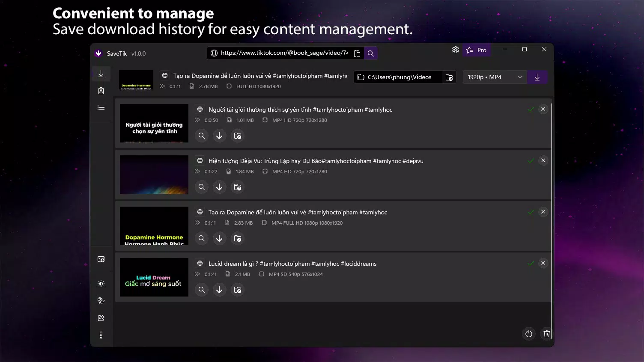
Task: Click the folder settings icon in the sidebar
Action: (101, 259)
